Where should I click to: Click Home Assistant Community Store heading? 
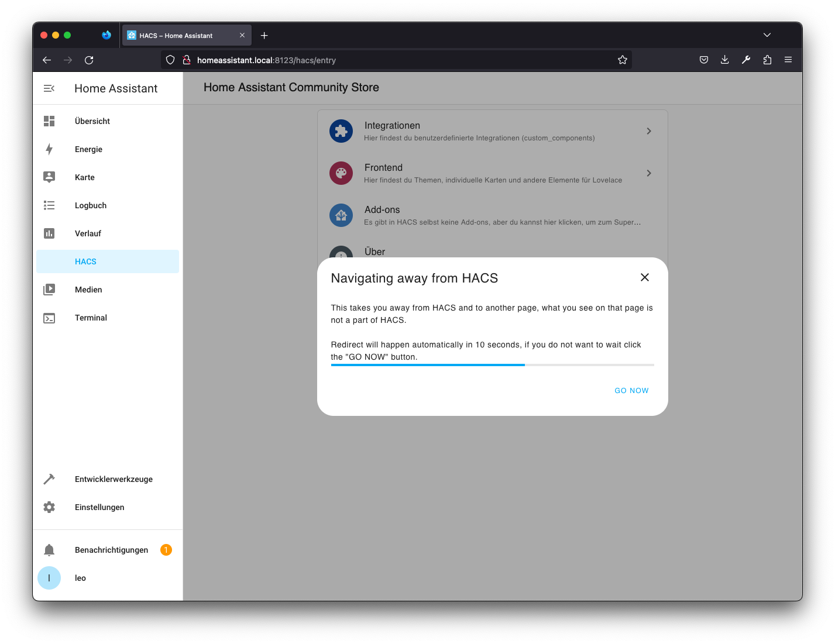tap(291, 87)
